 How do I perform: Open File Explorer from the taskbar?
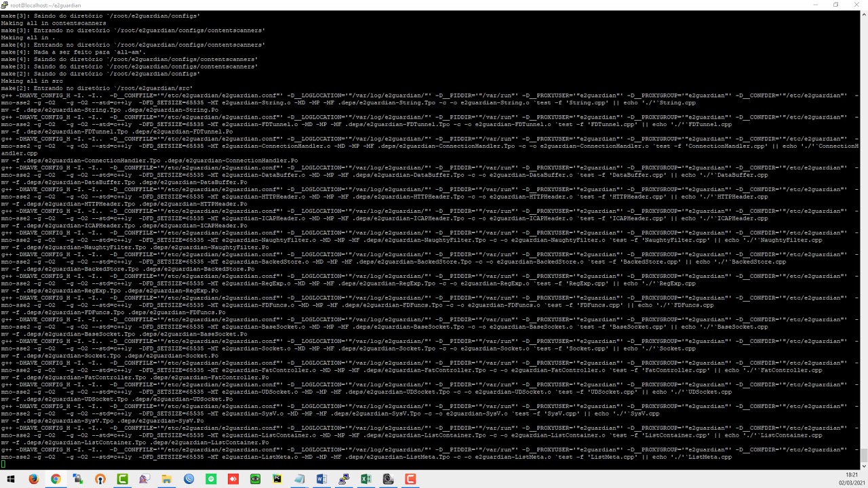[166, 479]
